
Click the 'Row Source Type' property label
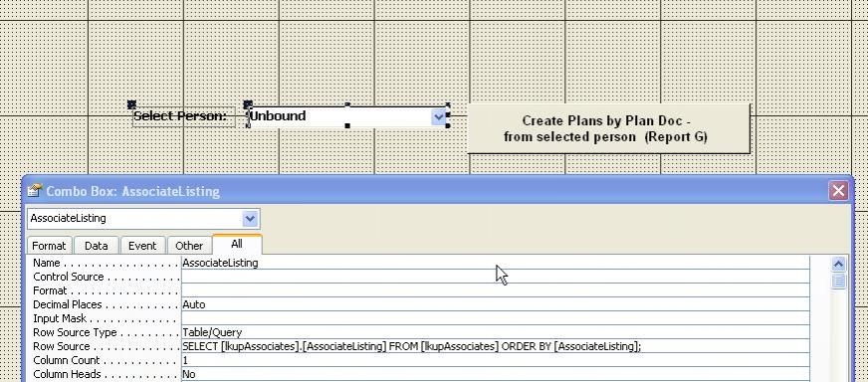click(75, 332)
